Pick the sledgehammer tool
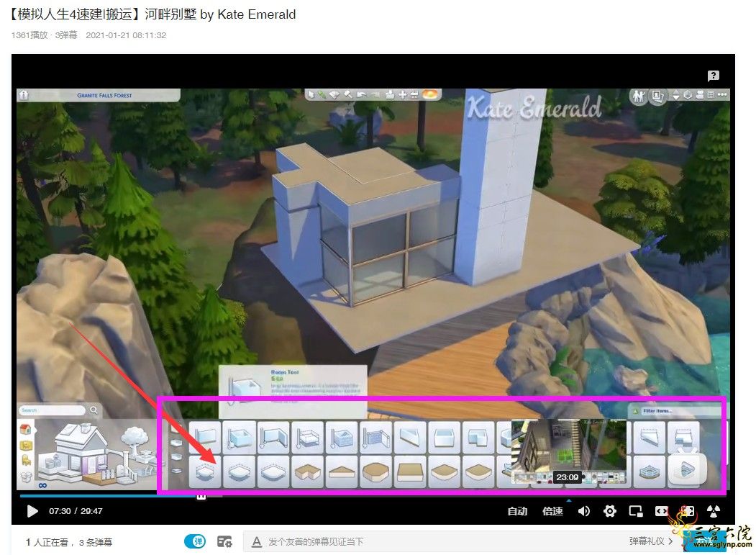 point(348,94)
